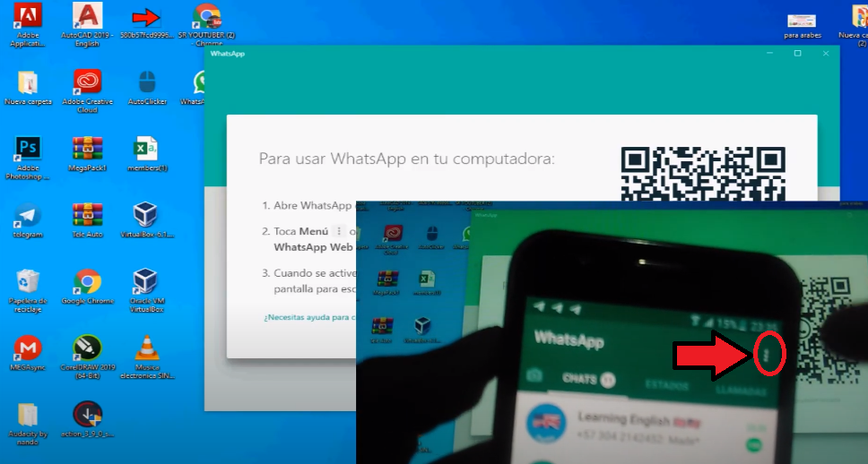Open Adobe Creative Cloud shortcut
The width and height of the screenshot is (868, 464).
[x=87, y=90]
